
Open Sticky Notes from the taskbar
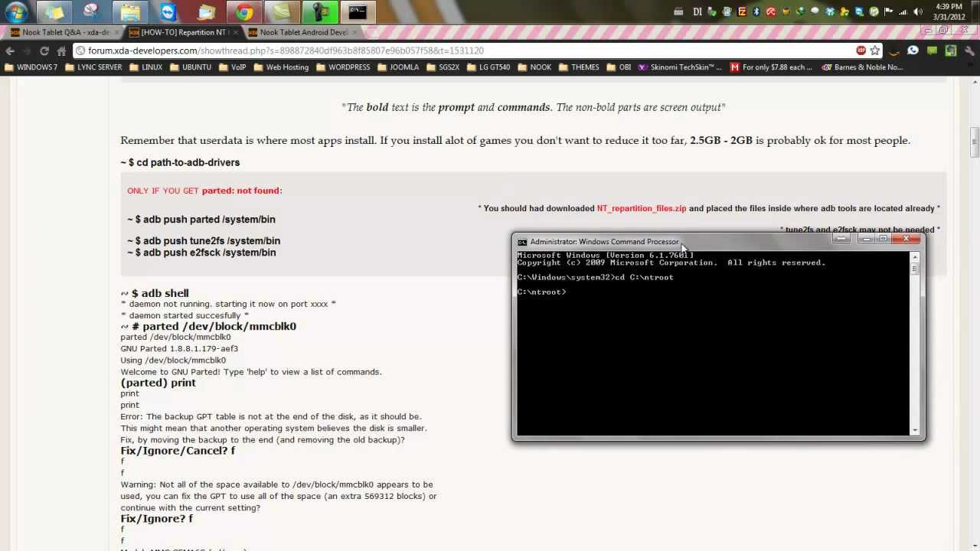click(x=54, y=11)
